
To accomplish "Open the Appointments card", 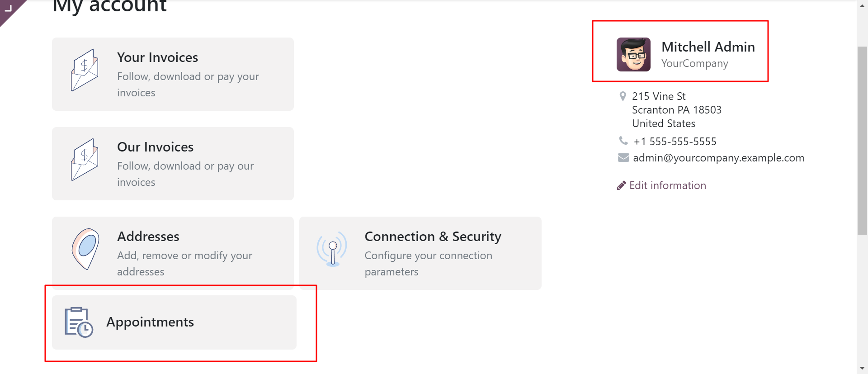I will (x=174, y=322).
